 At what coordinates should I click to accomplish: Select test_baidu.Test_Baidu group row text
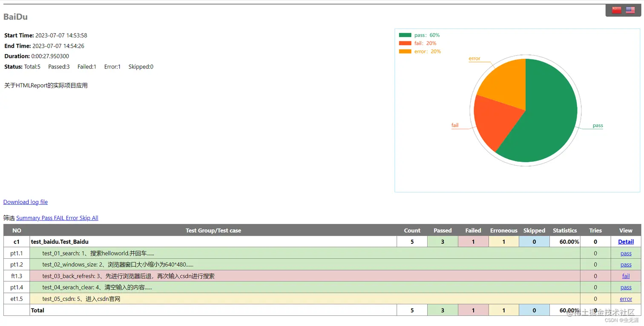[60, 242]
